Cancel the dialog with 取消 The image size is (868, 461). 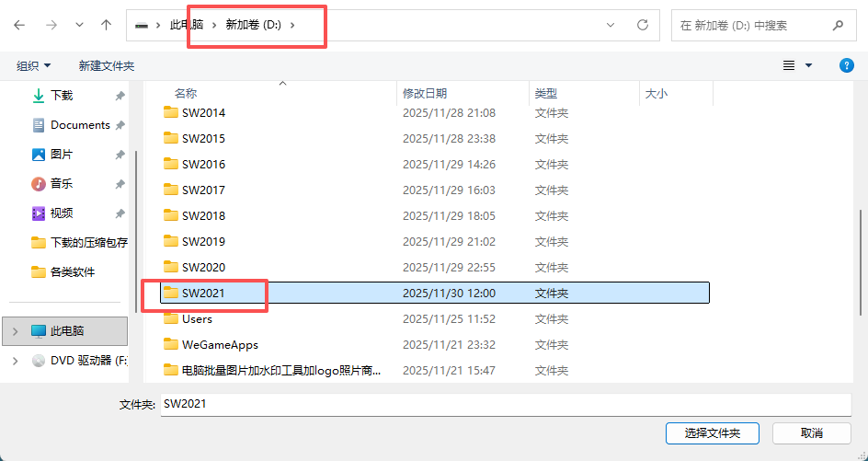click(x=812, y=433)
